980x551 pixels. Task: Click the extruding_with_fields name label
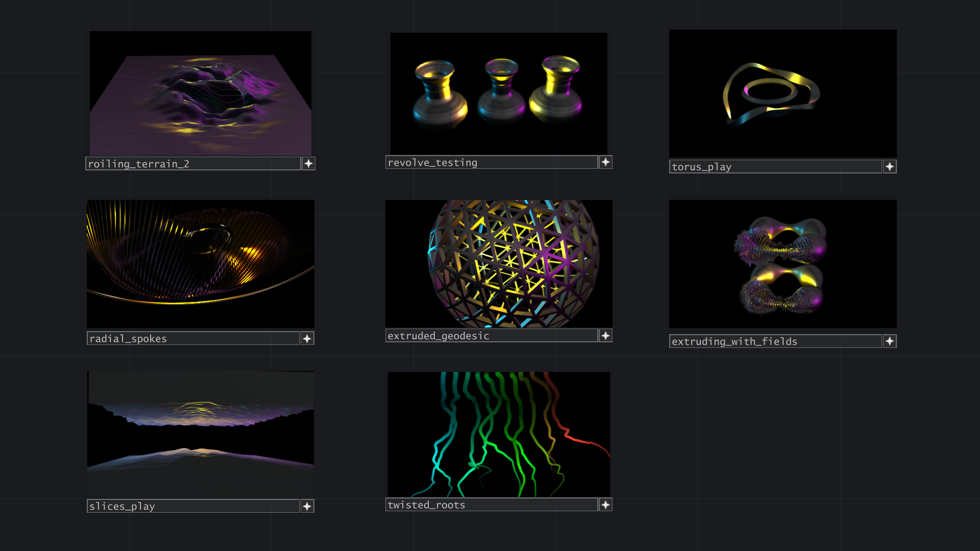coord(775,341)
